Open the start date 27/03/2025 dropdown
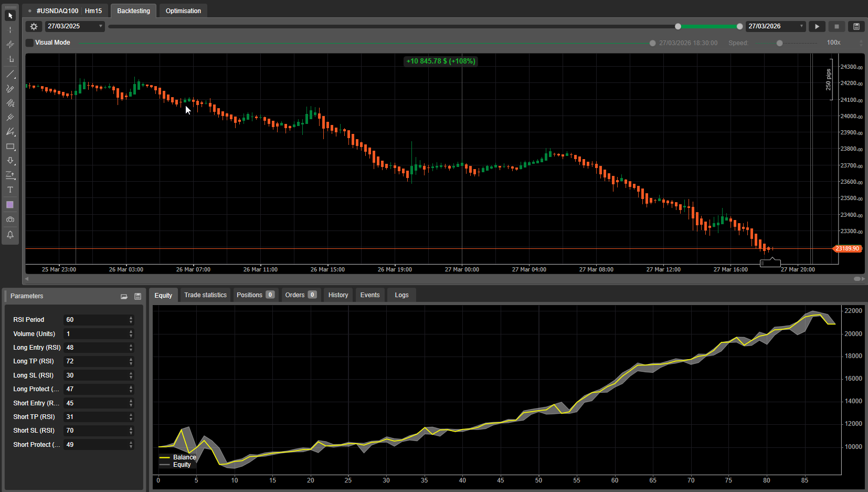 (101, 26)
